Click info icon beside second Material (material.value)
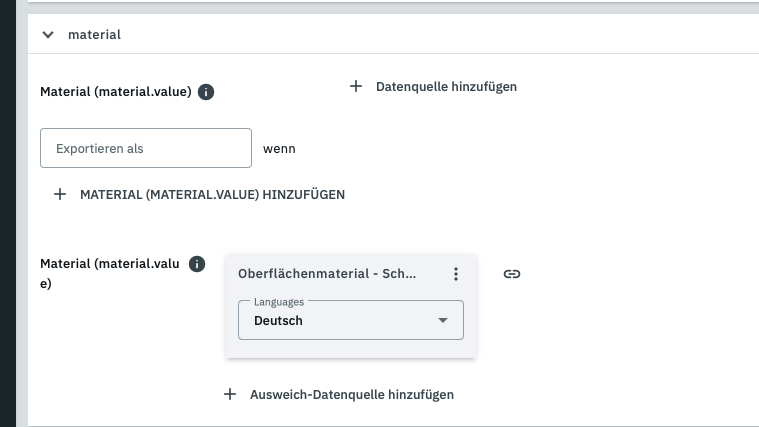Viewport: 759px width, 427px height. click(197, 264)
